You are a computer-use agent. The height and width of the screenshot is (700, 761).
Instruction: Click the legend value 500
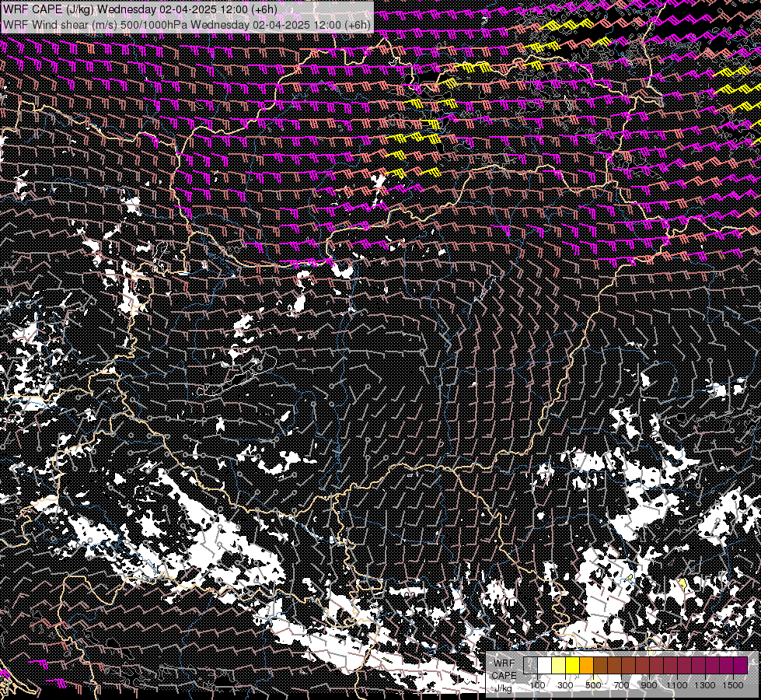point(593,685)
